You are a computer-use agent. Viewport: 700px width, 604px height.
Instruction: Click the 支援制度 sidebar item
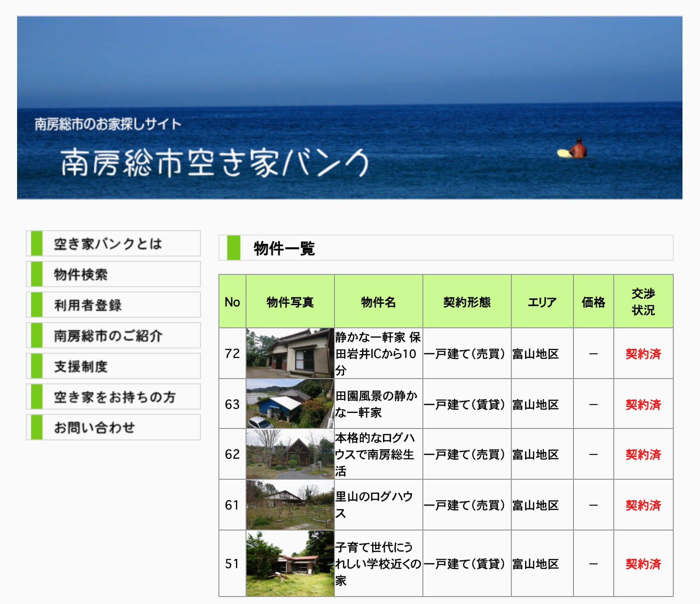(x=113, y=366)
